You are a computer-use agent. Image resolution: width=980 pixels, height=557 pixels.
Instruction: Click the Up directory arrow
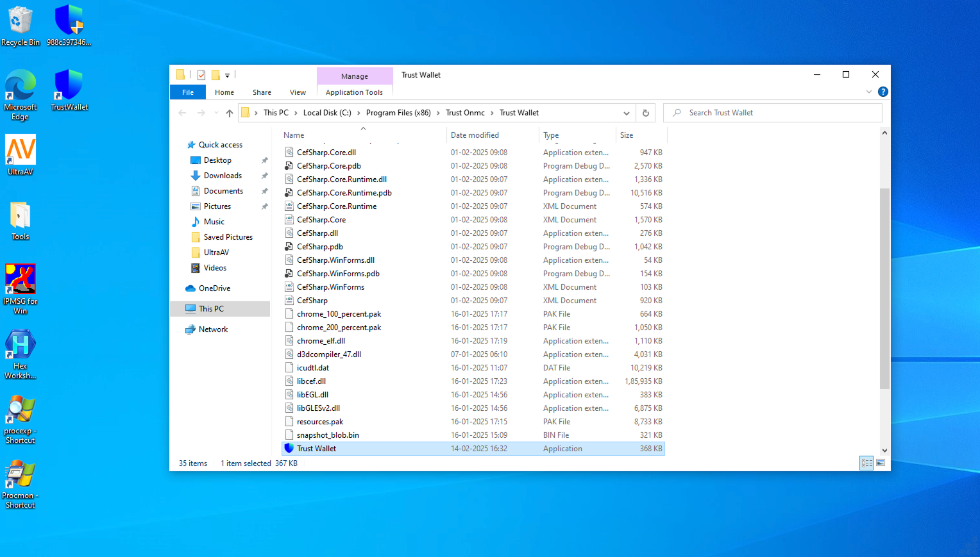(x=230, y=113)
